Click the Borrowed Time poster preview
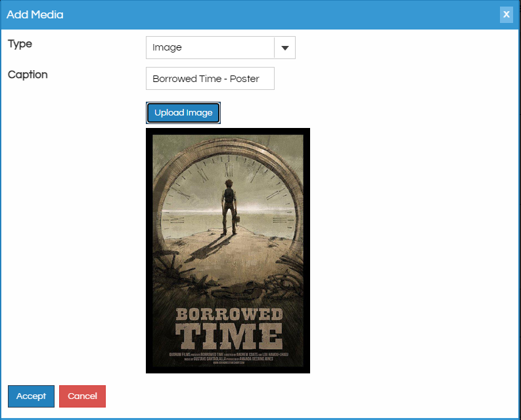Viewport: 521px width, 420px height. pyautogui.click(x=228, y=251)
